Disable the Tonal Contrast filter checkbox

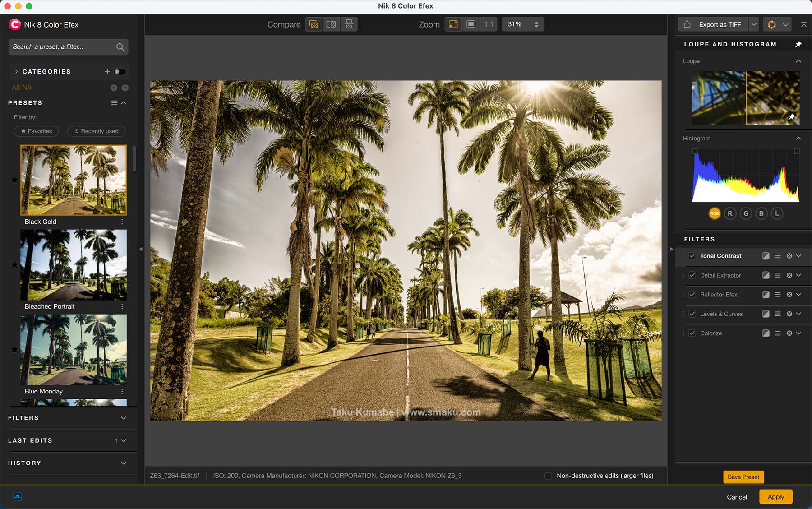tap(692, 256)
